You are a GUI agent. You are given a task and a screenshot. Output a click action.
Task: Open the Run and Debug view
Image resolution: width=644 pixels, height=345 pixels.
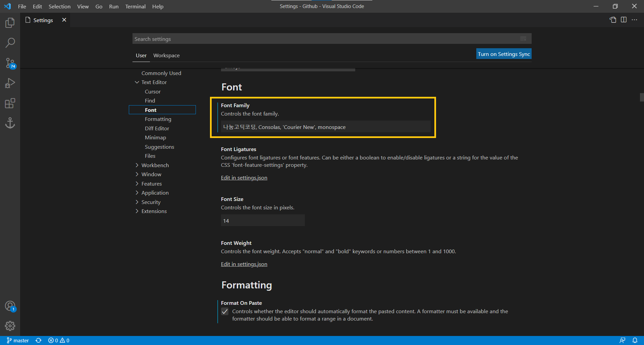tap(10, 83)
